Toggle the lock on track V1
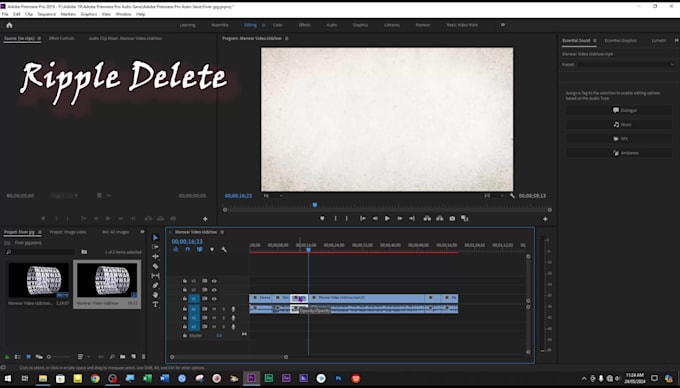 (185, 299)
